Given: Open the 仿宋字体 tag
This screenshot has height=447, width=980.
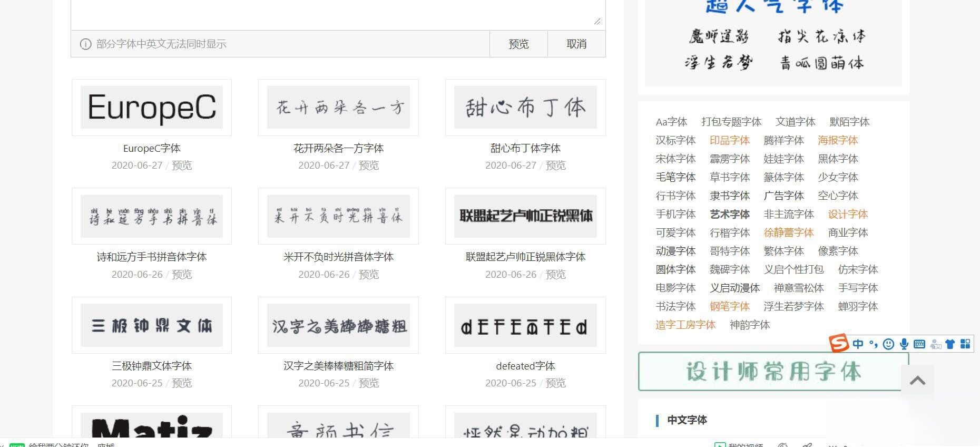Looking at the screenshot, I should coord(858,269).
